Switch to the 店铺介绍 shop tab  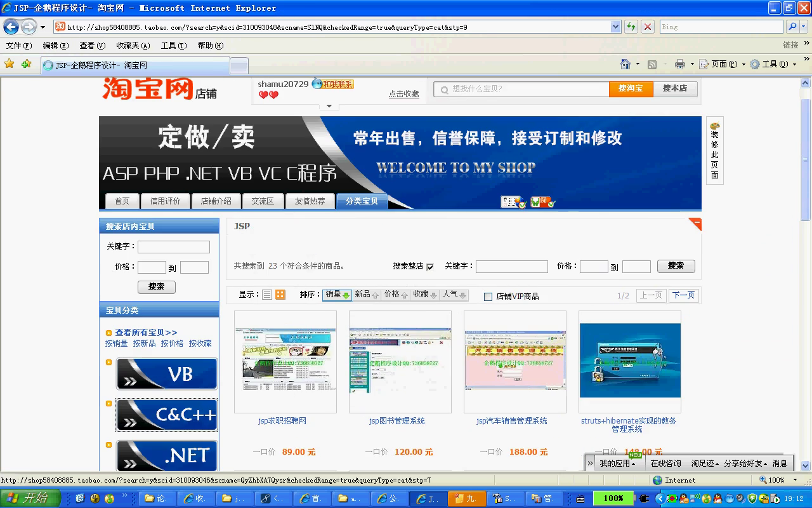(216, 201)
